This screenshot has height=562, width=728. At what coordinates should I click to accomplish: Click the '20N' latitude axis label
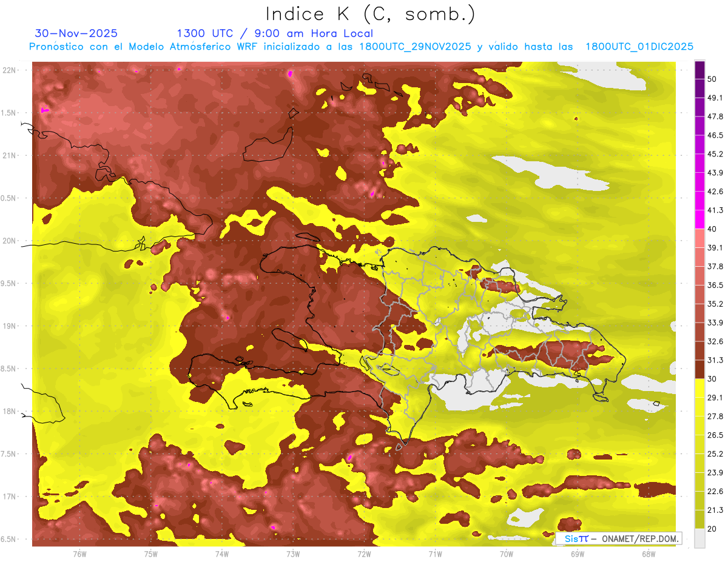click(10, 241)
